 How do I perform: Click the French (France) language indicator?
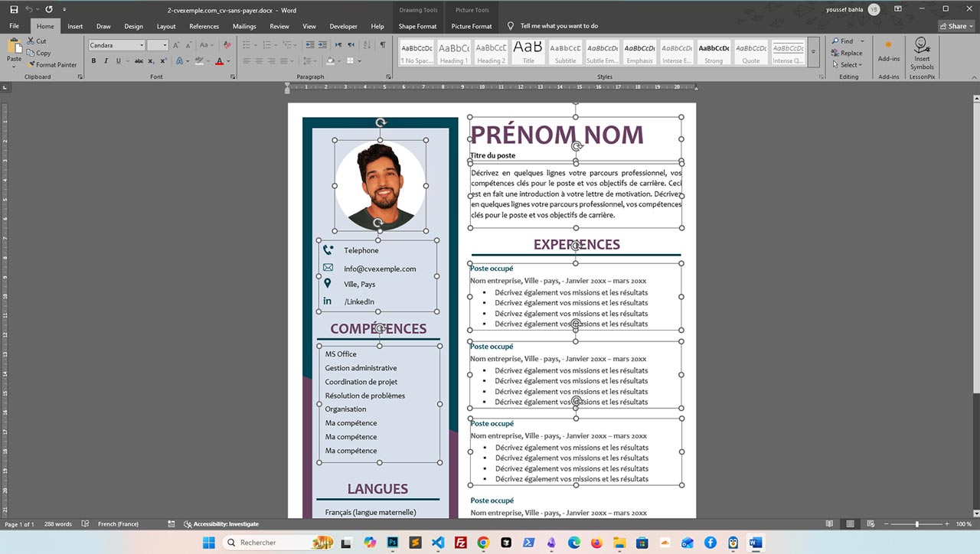118,524
